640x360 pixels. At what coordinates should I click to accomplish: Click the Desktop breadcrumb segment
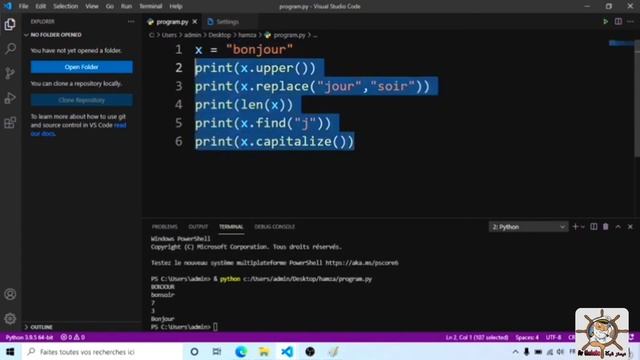point(220,35)
